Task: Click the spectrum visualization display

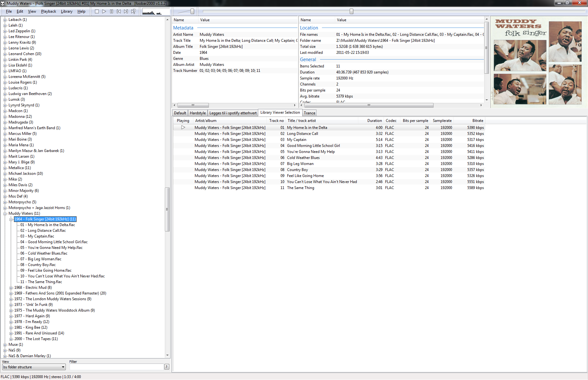Action: 152,12
